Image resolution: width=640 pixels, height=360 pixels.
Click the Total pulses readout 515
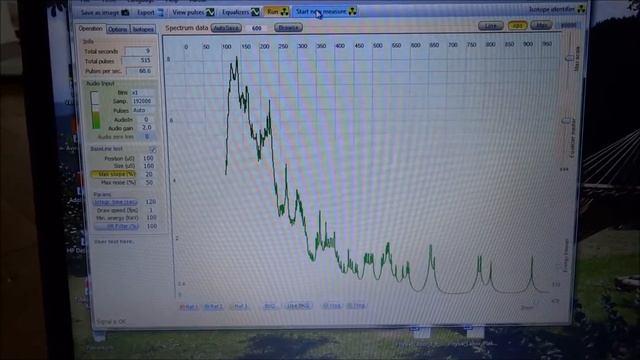coord(138,61)
